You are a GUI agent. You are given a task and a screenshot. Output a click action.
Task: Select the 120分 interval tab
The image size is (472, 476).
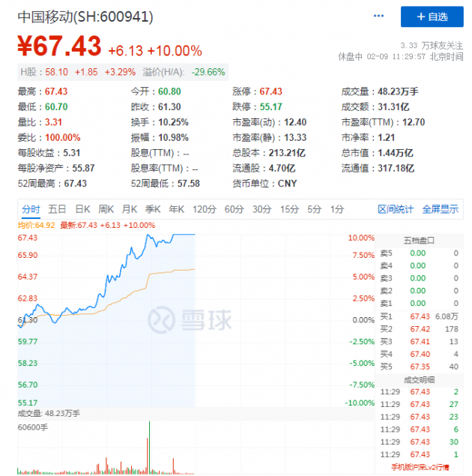pos(205,209)
